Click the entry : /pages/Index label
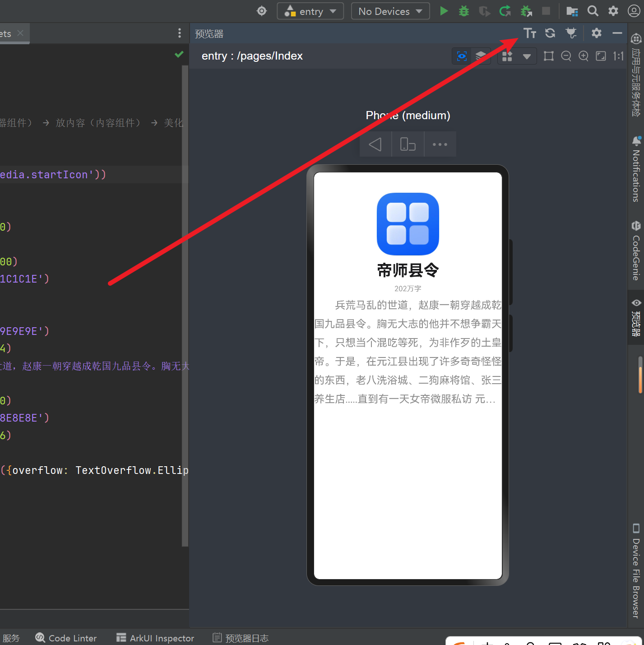This screenshot has height=645, width=644. click(x=252, y=56)
